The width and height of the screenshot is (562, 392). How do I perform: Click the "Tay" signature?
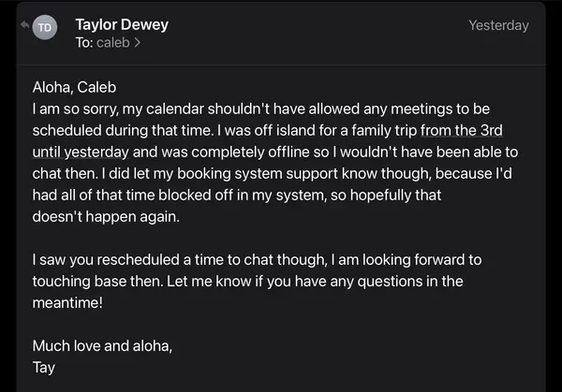click(x=44, y=368)
